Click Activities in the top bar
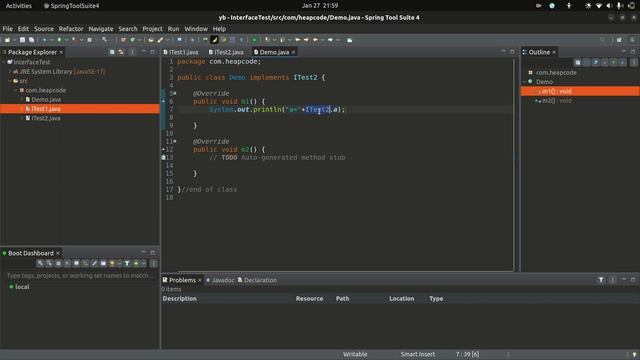640x360 pixels. click(x=19, y=6)
